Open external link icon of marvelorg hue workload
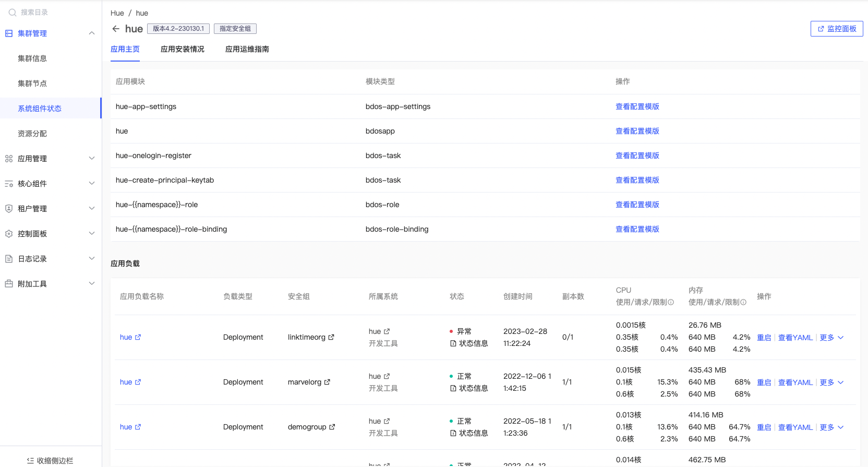Image resolution: width=868 pixels, height=467 pixels. point(138,382)
